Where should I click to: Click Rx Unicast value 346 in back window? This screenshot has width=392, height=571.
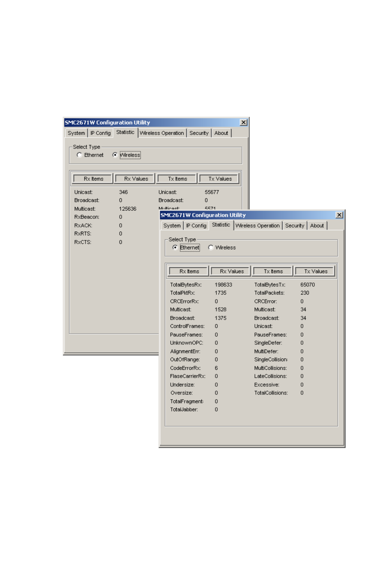pyautogui.click(x=123, y=192)
